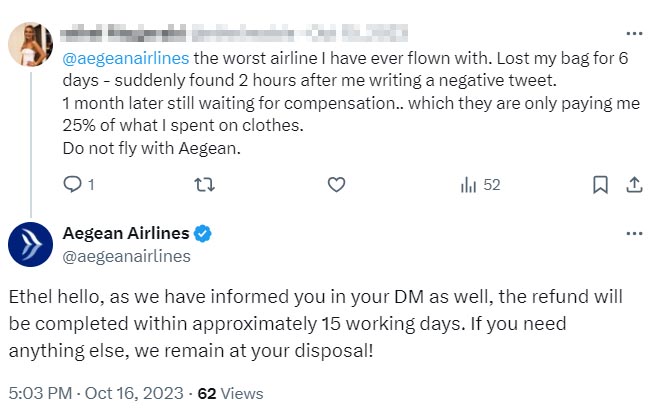This screenshot has height=419, width=659.
Task: Open view analytics showing 52 views
Action: (x=480, y=185)
